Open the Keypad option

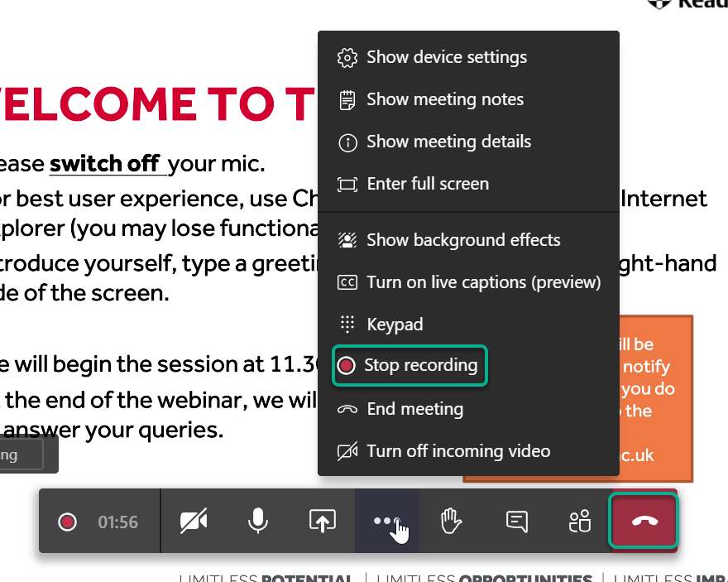[x=395, y=325]
